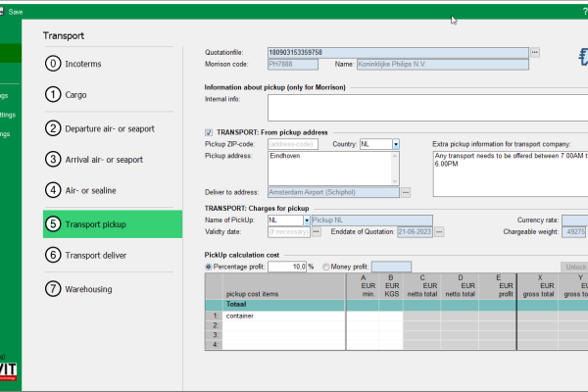Click the Percentage profit value field

point(287,267)
